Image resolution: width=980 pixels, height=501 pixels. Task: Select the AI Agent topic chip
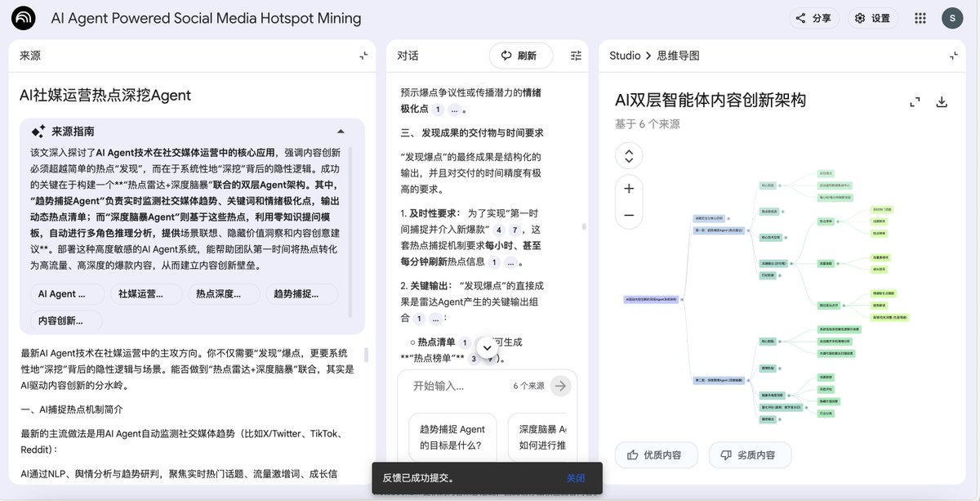[x=67, y=294]
